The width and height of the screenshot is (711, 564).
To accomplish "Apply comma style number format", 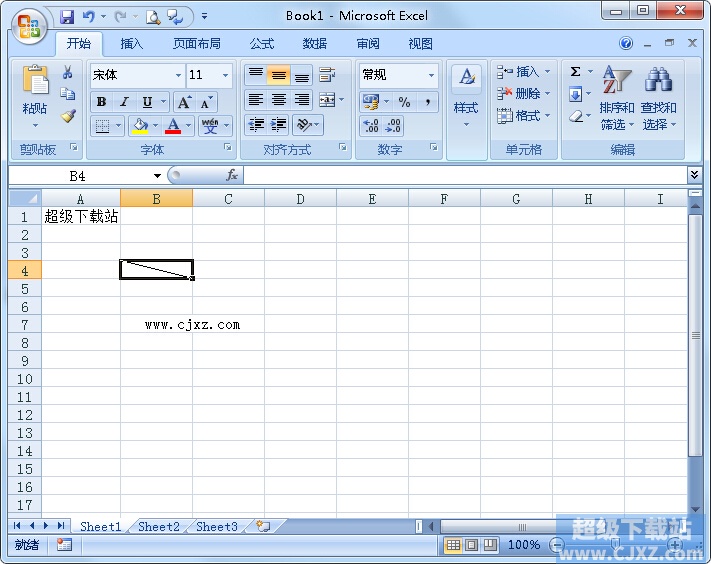I will pyautogui.click(x=427, y=102).
